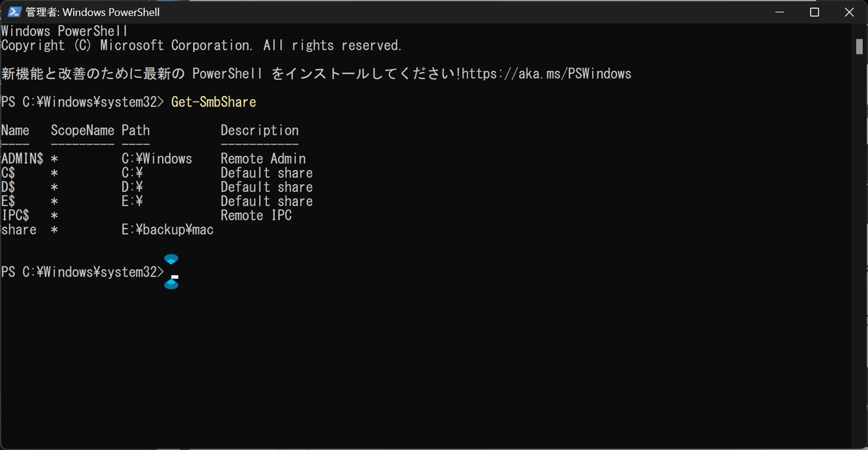The image size is (868, 450).
Task: Maximize the PowerShell window
Action: pos(814,12)
